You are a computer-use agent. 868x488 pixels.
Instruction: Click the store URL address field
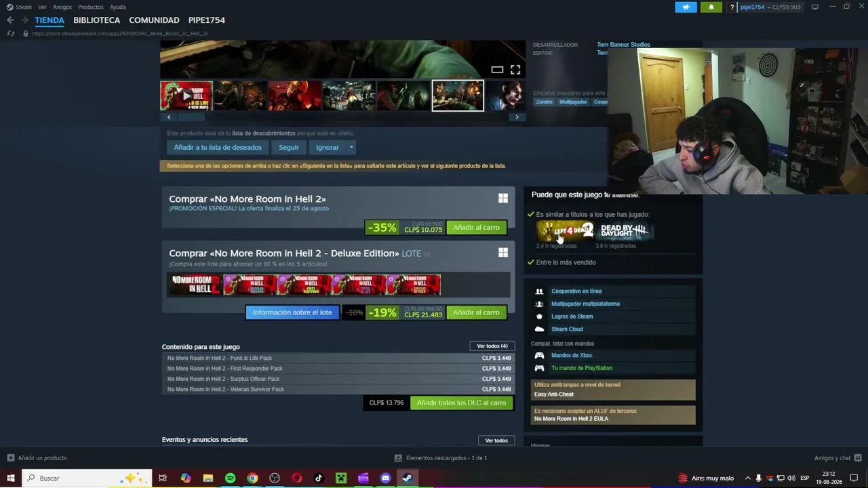[119, 33]
